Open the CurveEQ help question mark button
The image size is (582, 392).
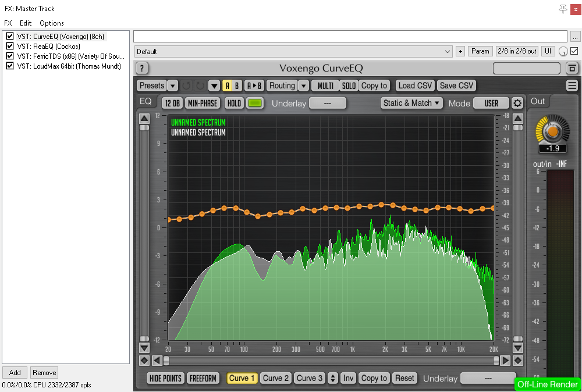coord(142,68)
